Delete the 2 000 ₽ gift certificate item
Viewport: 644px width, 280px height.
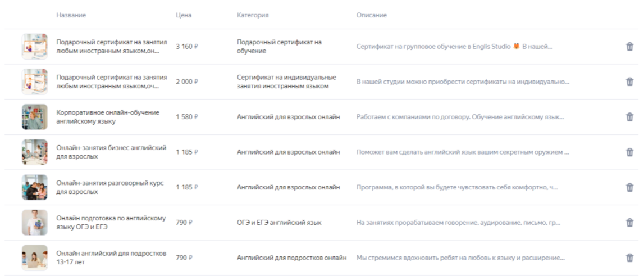click(629, 82)
